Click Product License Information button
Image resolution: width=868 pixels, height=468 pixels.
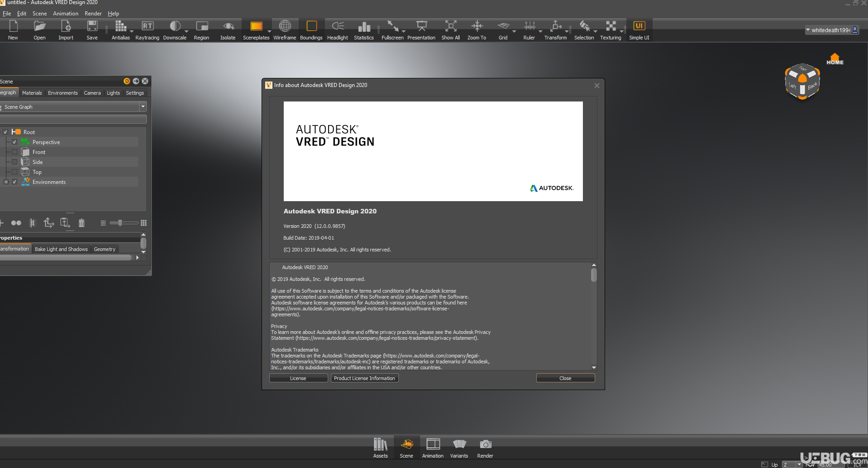point(364,378)
